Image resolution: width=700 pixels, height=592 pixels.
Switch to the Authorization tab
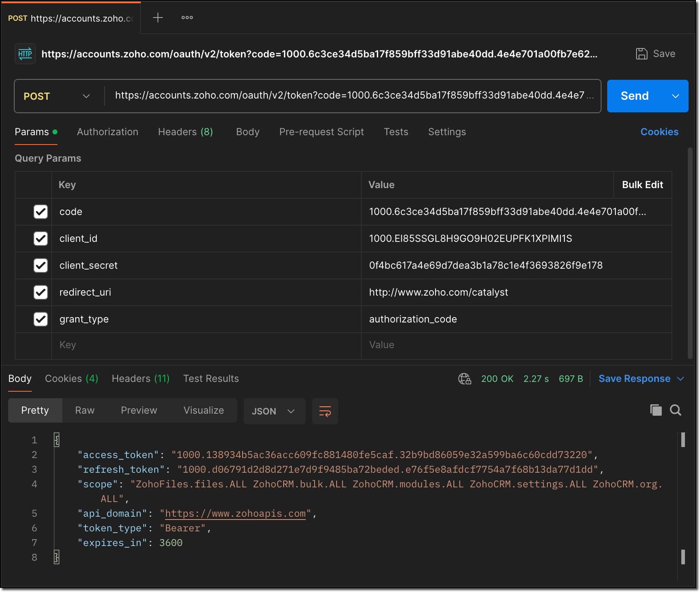pyautogui.click(x=107, y=132)
